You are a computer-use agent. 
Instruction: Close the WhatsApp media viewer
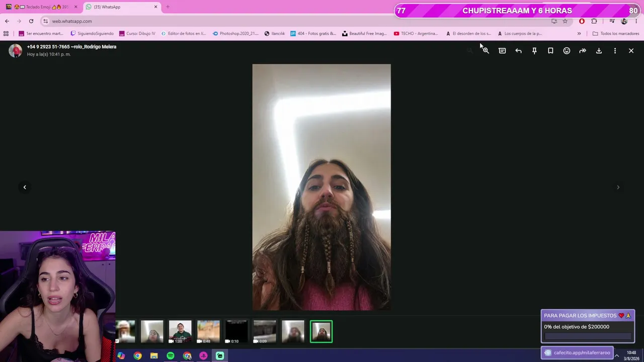tap(631, 51)
